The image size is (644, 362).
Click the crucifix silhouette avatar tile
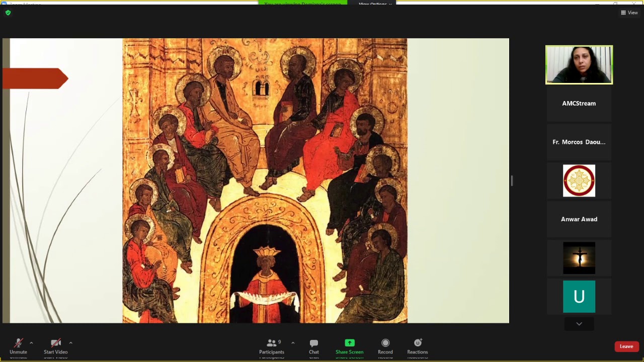(579, 258)
